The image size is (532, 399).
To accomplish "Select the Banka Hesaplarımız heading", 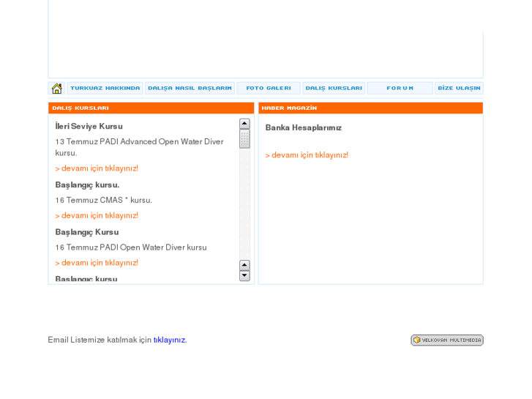I will 304,127.
